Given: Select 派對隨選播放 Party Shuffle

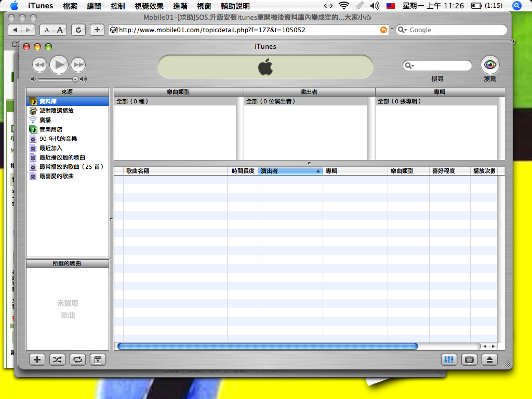Looking at the screenshot, I should click(x=68, y=111).
